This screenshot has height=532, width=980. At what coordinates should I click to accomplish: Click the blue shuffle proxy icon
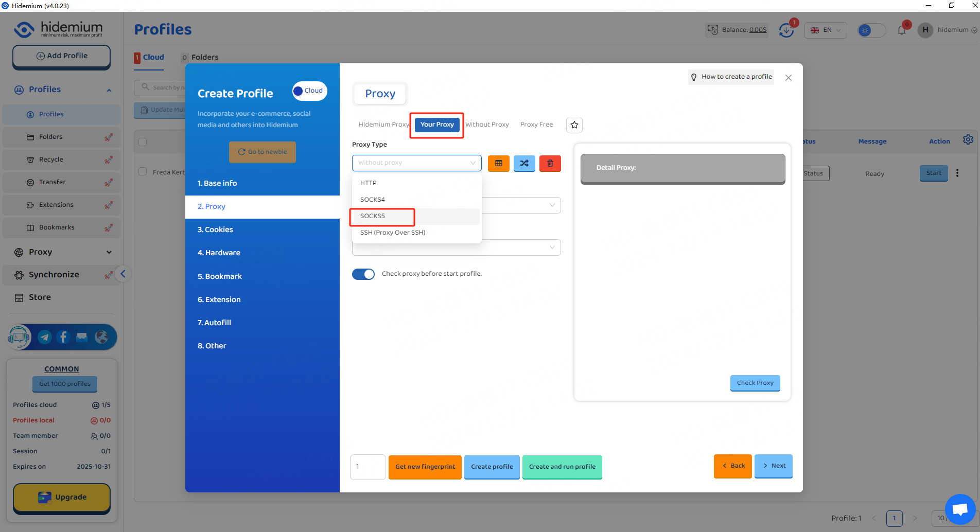[524, 163]
